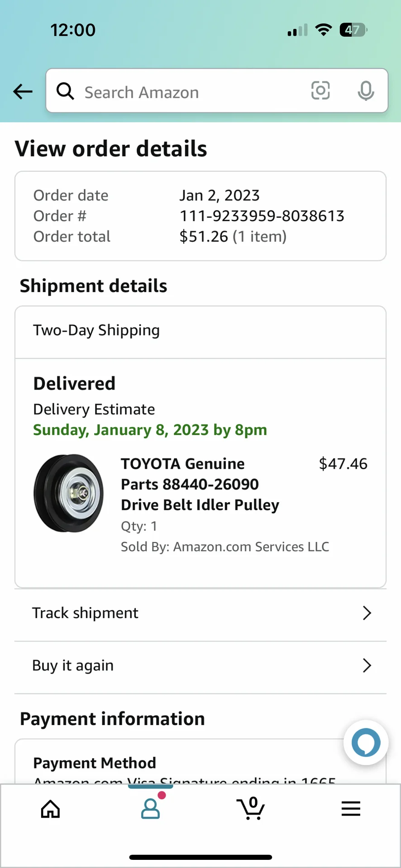401x868 pixels.
Task: Tap the search magnifier icon
Action: 65,91
